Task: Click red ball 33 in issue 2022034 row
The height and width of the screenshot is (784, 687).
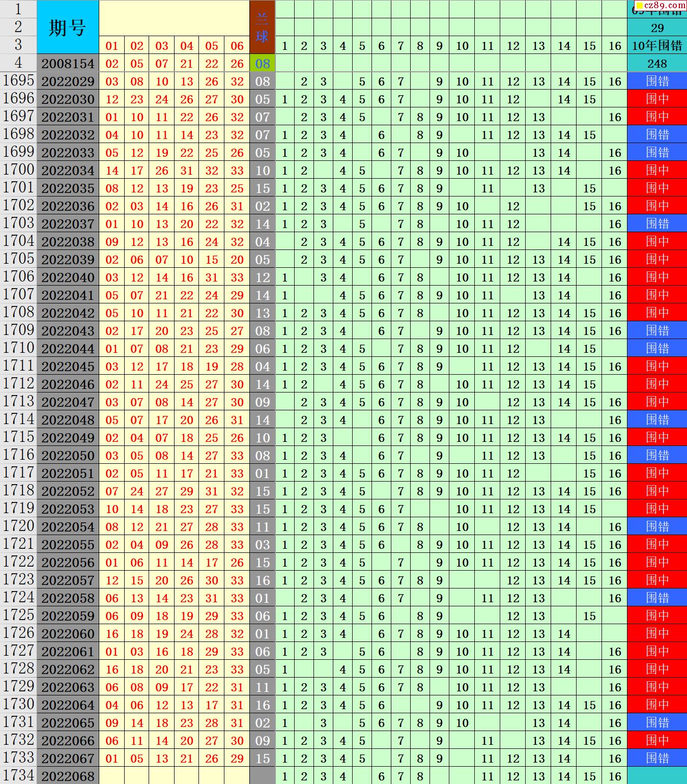Action: coord(237,171)
